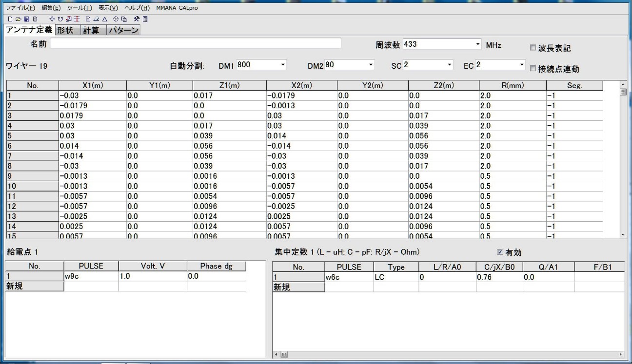Open the ヘルプ(H) menu
632x364 pixels.
(x=137, y=8)
